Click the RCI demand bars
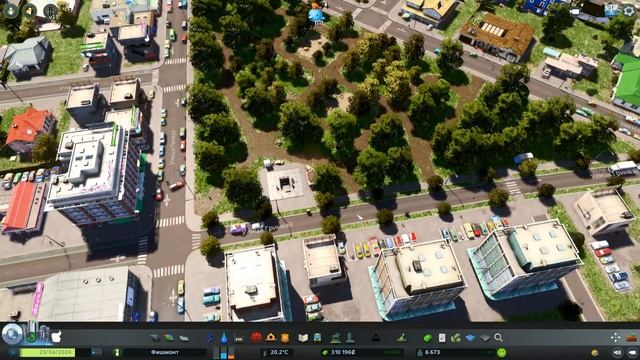 pyautogui.click(x=224, y=353)
